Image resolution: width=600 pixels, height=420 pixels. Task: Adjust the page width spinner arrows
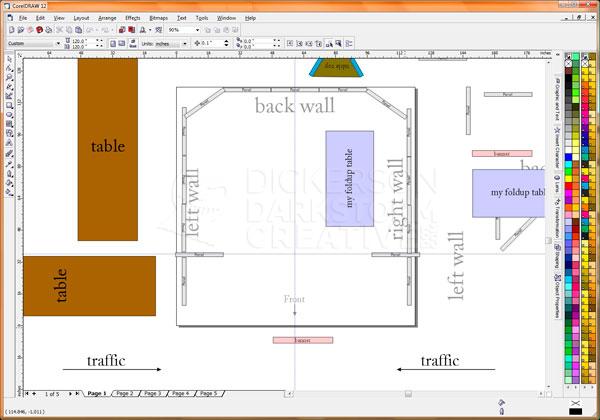[99, 41]
